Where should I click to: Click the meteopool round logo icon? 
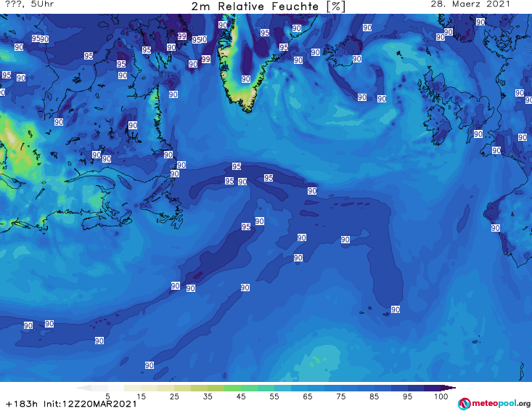tap(464, 404)
